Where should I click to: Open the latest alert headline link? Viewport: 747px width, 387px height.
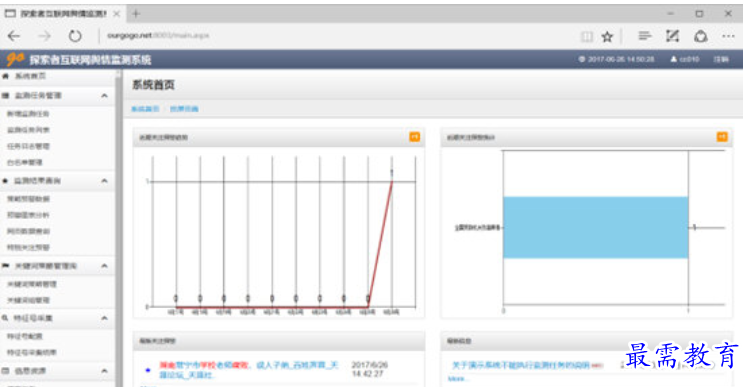click(249, 370)
